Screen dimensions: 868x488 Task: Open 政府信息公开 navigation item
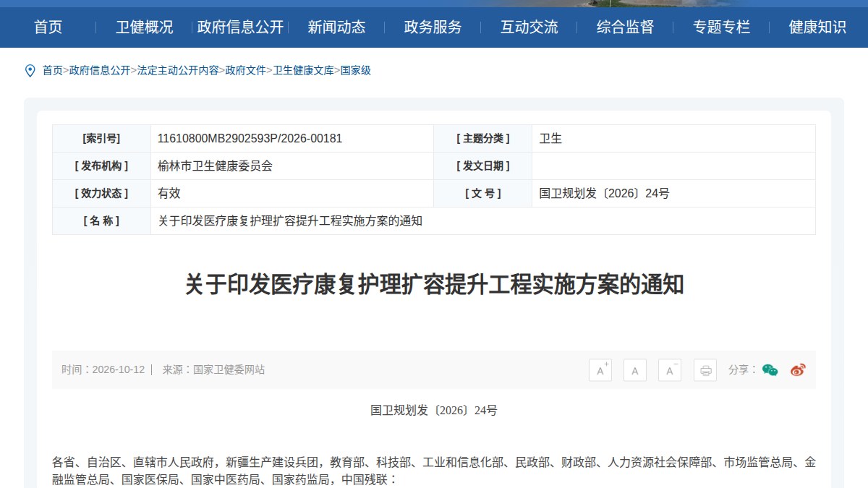[241, 27]
